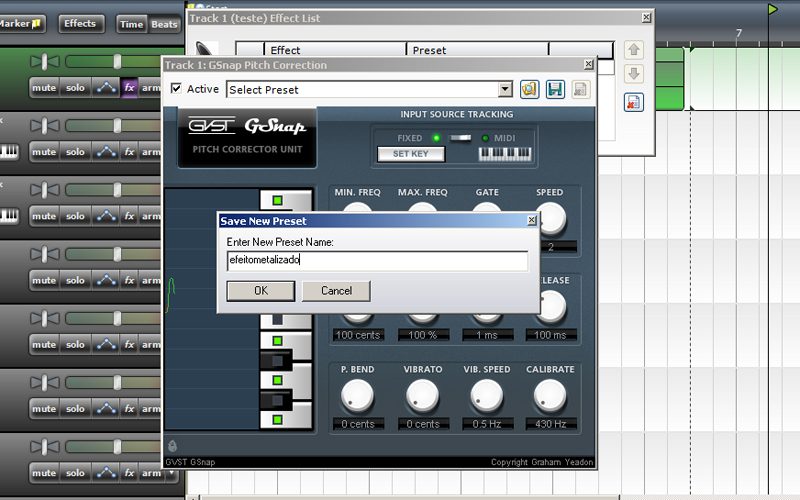Viewport: 800px width, 500px height.
Task: Arm the third track for recording
Action: [151, 216]
